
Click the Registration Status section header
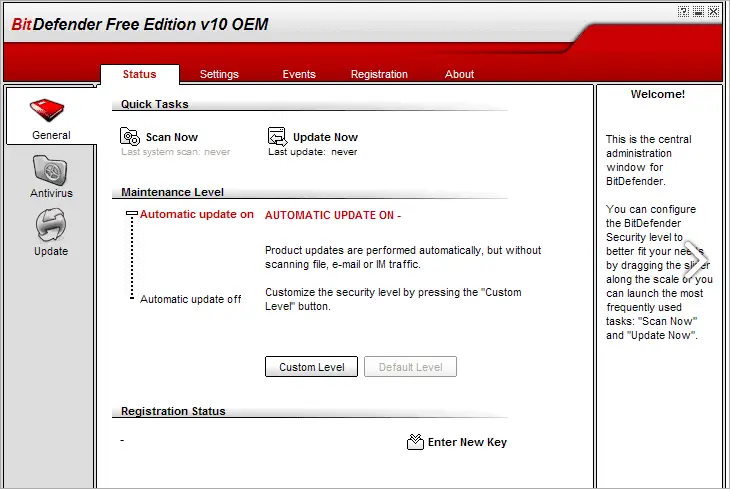[x=173, y=411]
